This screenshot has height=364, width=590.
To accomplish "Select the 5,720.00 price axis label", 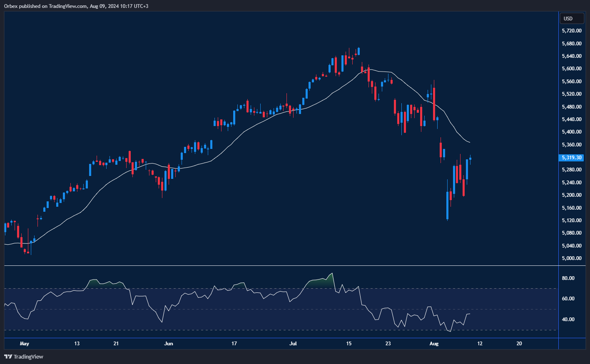I will tap(571, 31).
